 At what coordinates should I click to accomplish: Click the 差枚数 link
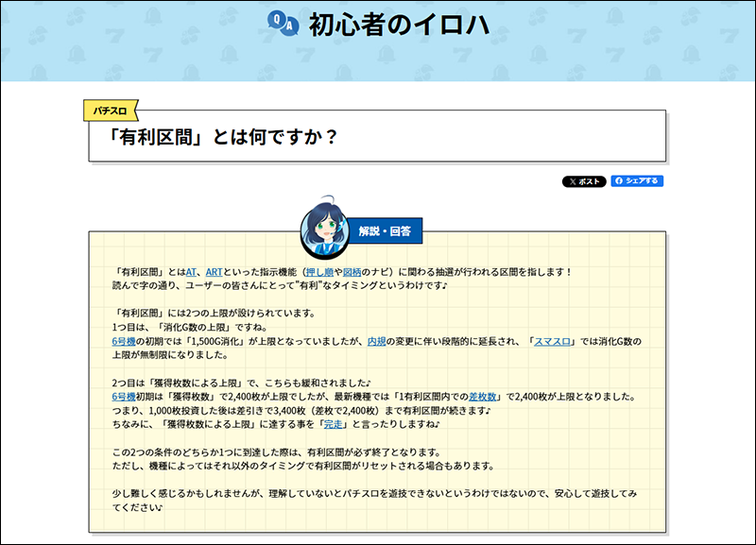[x=482, y=396]
